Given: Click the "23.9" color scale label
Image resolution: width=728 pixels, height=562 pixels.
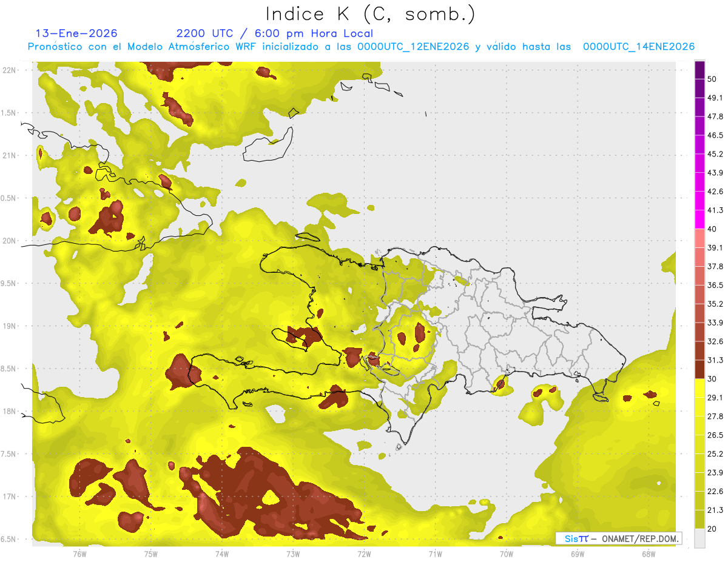Looking at the screenshot, I should (715, 472).
